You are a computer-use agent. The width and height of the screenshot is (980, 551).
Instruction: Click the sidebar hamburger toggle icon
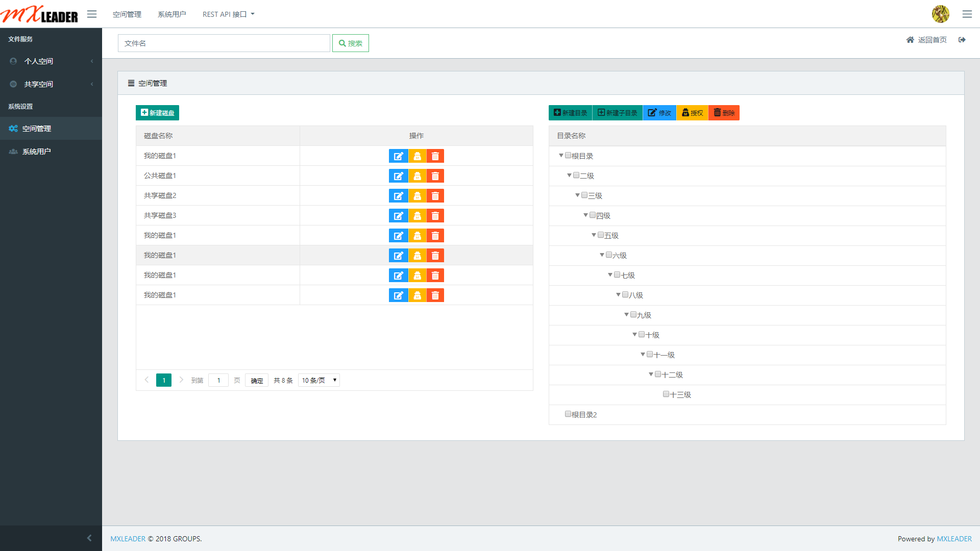click(x=92, y=14)
